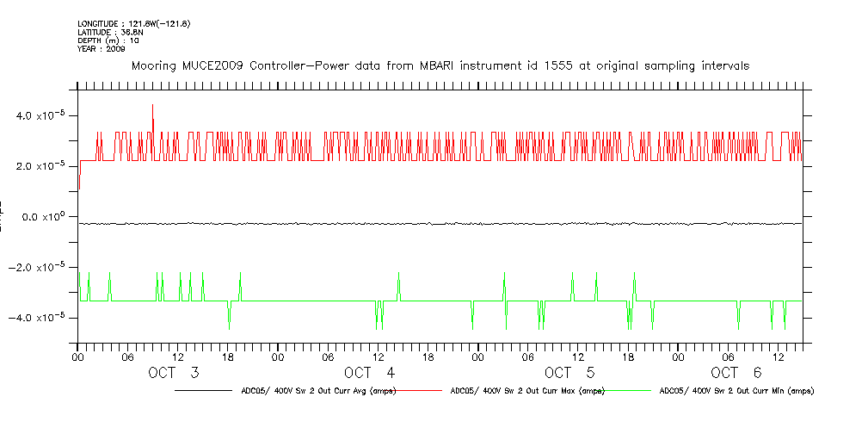
Task: Click the 4.0 x10⁻⁵ y-axis label
Action: point(43,115)
